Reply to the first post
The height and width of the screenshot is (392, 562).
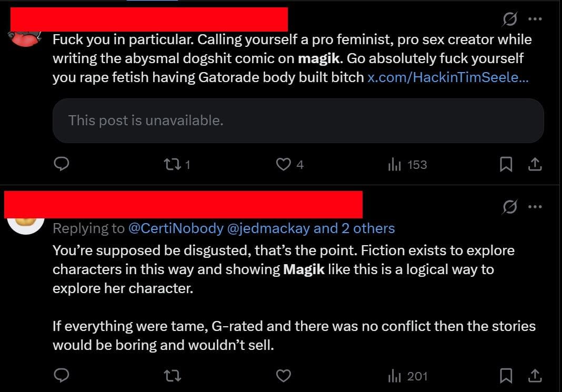click(62, 165)
